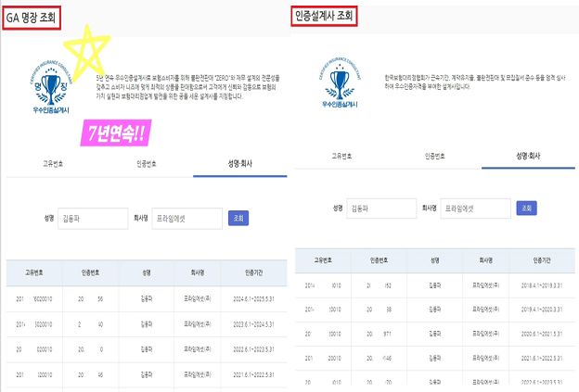Click the 고유번호 value in 2019.4.1~2020.3.31 row

323,310
